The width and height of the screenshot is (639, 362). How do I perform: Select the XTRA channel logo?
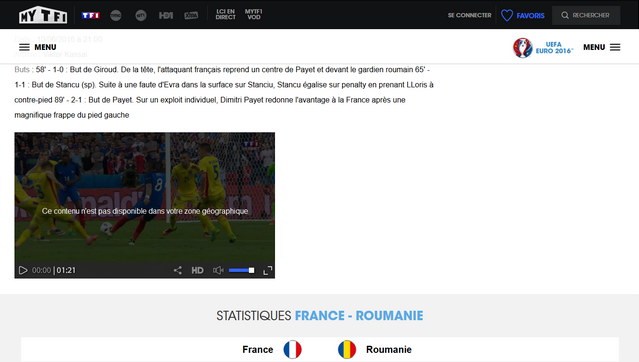tap(191, 15)
